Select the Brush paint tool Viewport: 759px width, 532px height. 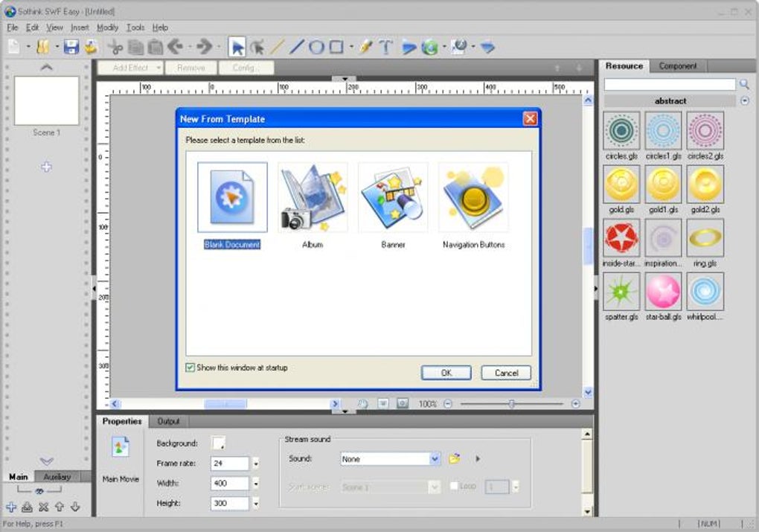pos(366,47)
